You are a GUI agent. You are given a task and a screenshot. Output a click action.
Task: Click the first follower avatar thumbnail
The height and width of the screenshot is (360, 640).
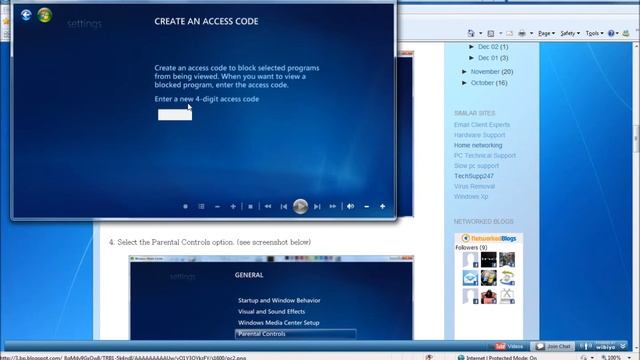pyautogui.click(x=470, y=260)
